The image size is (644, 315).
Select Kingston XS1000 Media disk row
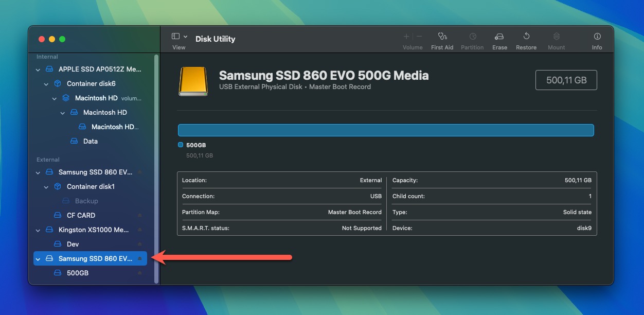pyautogui.click(x=91, y=230)
